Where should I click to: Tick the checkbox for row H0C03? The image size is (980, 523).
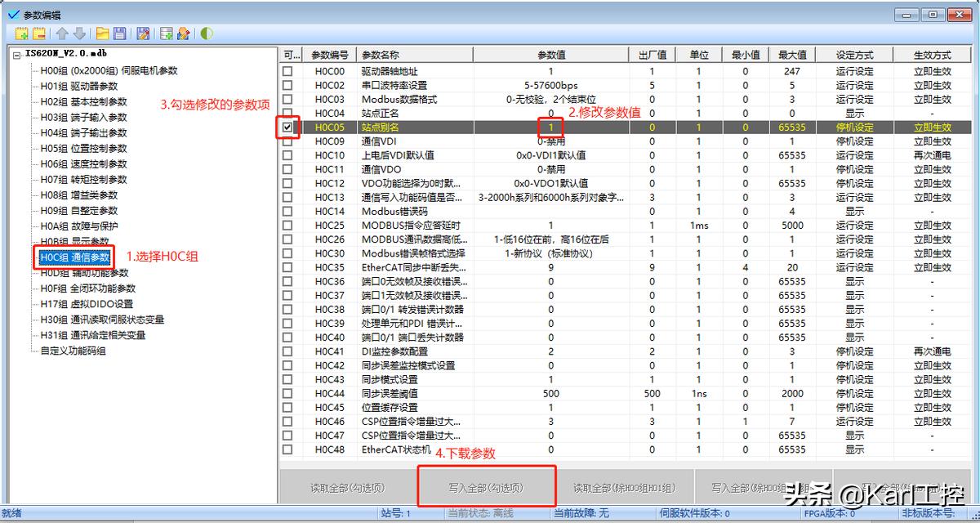[287, 99]
